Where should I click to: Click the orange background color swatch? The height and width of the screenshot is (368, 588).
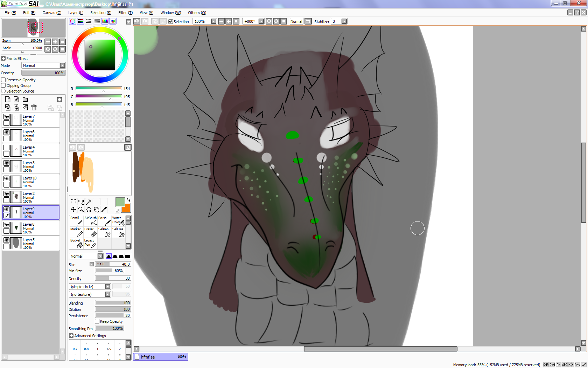(x=127, y=209)
